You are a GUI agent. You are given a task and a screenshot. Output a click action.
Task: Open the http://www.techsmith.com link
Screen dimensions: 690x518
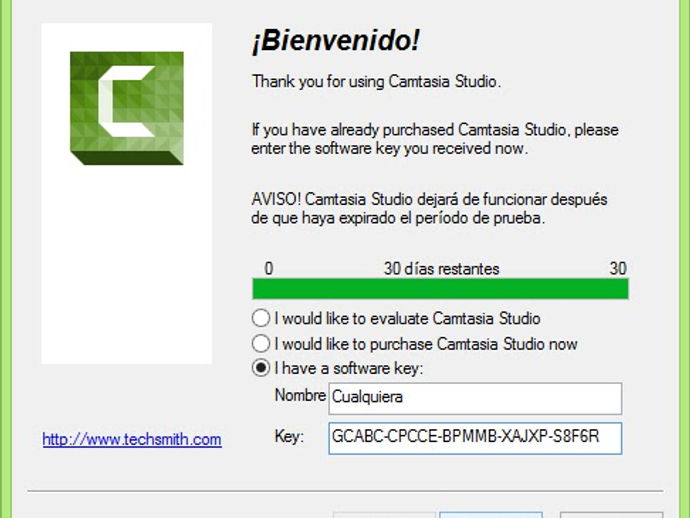pos(132,439)
